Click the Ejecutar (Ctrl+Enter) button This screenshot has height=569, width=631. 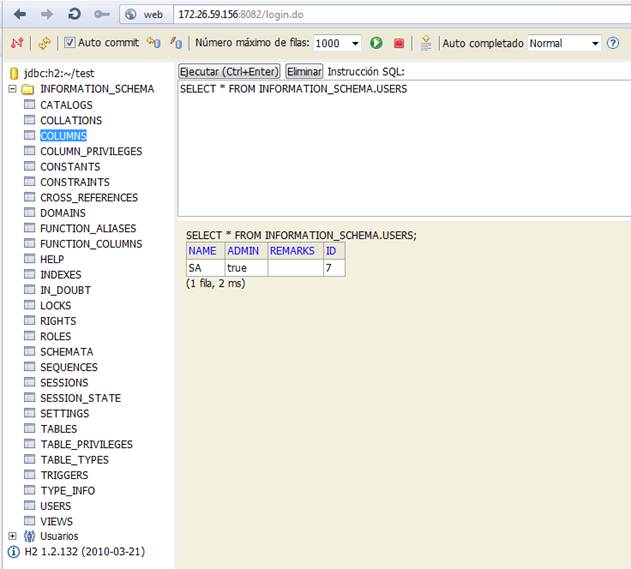[x=229, y=72]
